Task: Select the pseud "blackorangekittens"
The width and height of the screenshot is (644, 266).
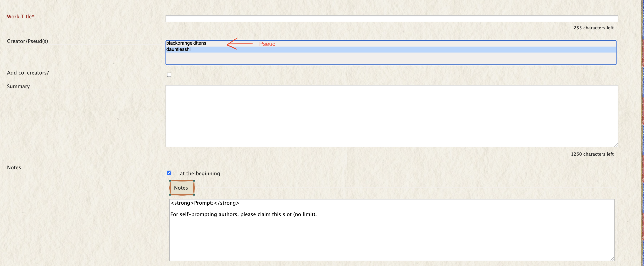Action: 186,43
